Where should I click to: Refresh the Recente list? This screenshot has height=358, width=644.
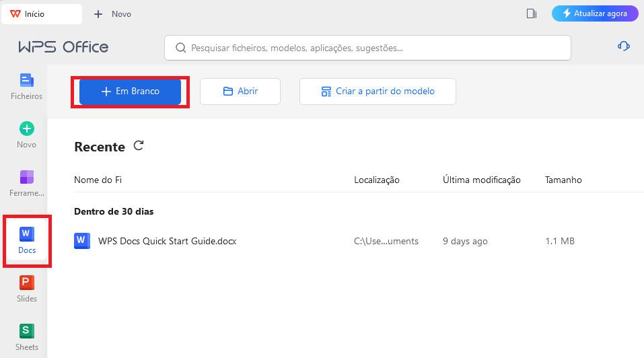point(139,145)
